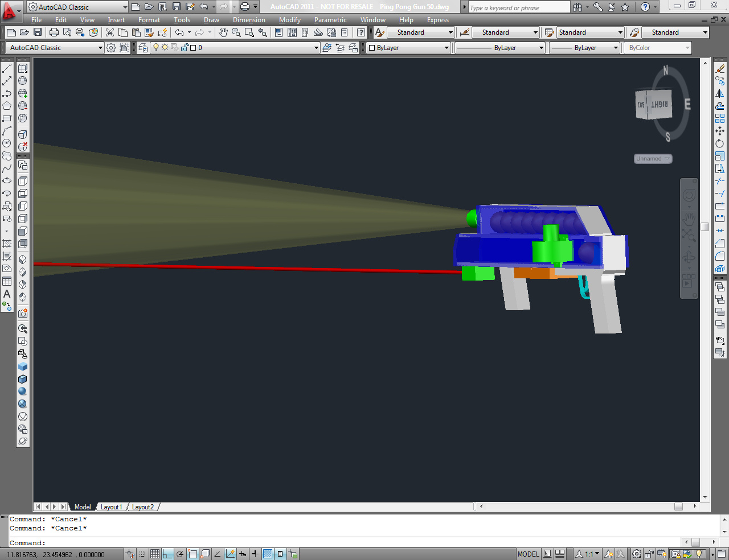Open the Layer Properties Manager icon
Image resolution: width=729 pixels, height=560 pixels.
pyautogui.click(x=143, y=48)
